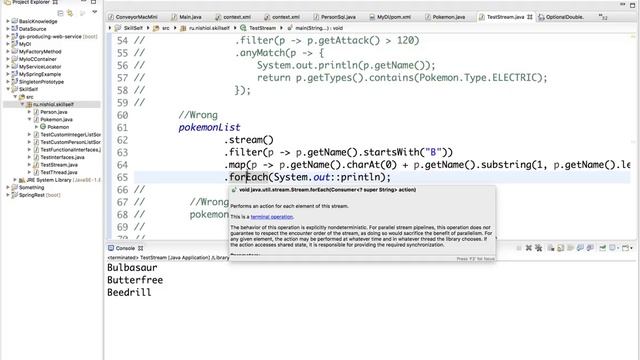Click Bulbasaur in console output
640x360 pixels.
[x=132, y=268]
